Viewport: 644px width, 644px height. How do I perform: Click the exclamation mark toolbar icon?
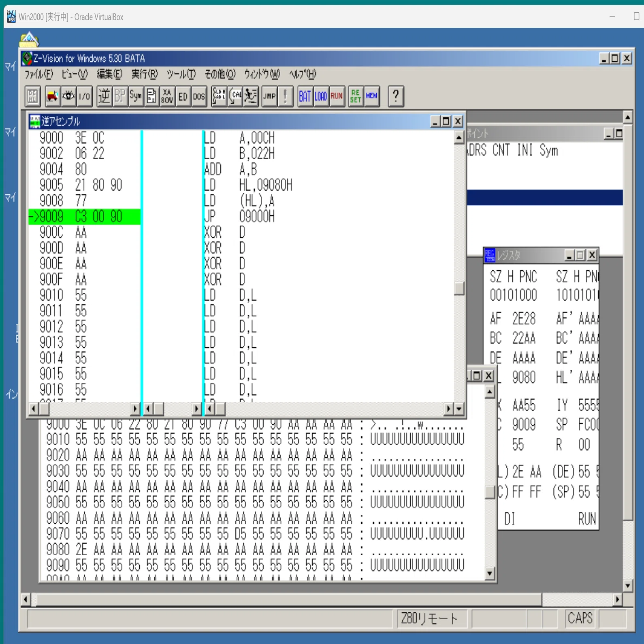pyautogui.click(x=286, y=96)
